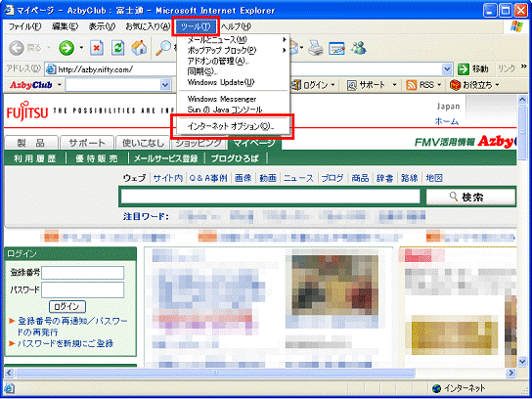Click the Back arrow button

[x=16, y=49]
